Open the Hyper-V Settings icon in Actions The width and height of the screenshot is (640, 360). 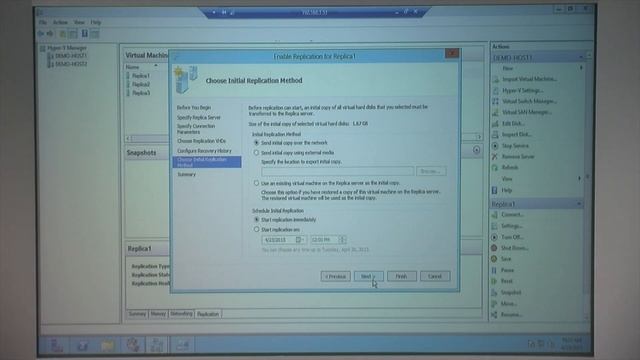(496, 90)
